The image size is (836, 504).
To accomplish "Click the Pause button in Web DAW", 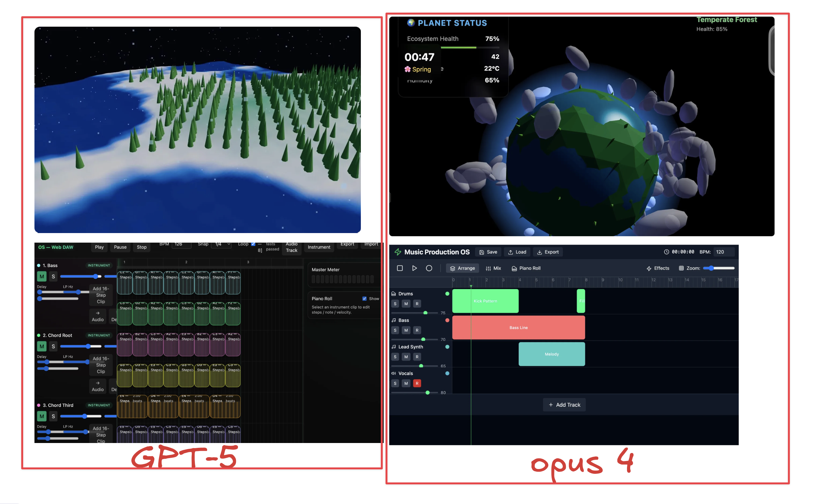I will point(120,247).
